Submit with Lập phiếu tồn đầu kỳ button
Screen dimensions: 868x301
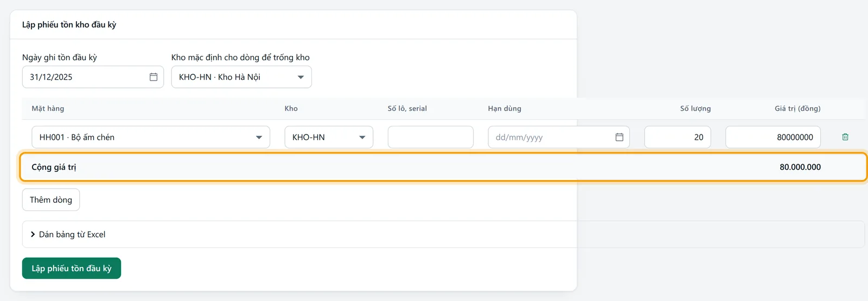[x=72, y=268]
